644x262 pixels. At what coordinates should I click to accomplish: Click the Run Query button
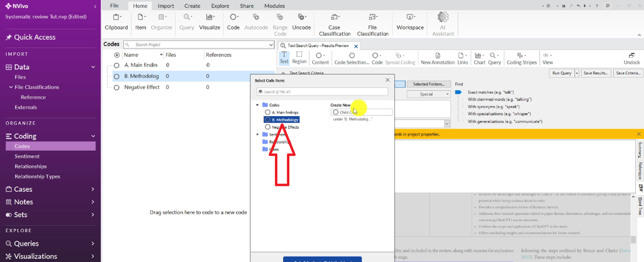coord(562,73)
